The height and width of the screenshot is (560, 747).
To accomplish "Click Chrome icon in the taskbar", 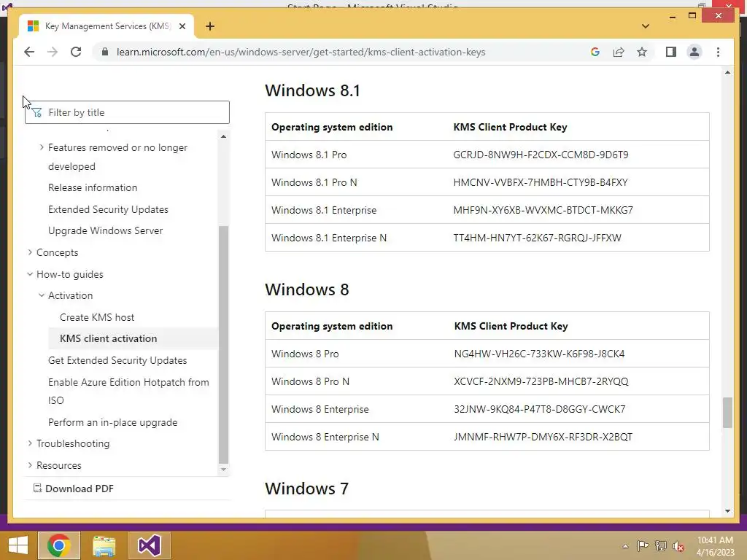I will point(59,545).
